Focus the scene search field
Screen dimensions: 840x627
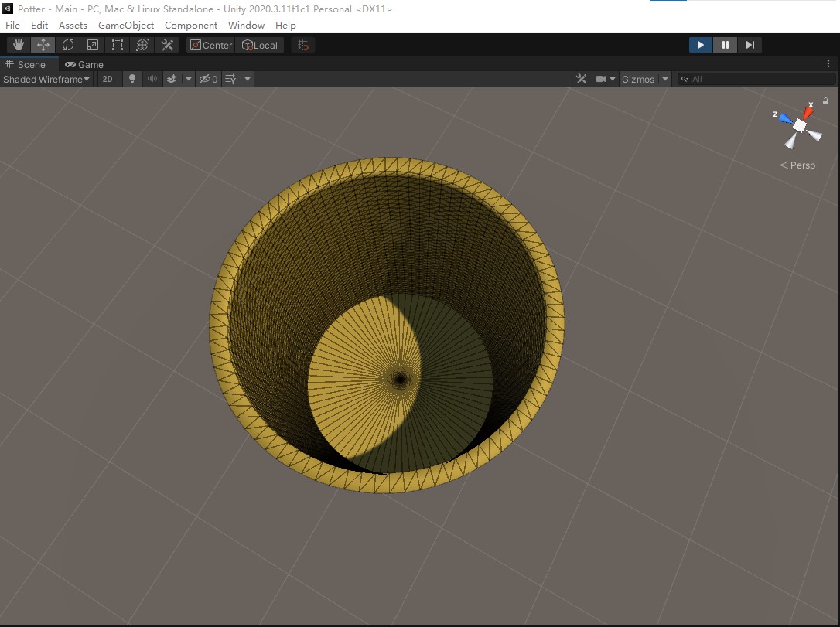tap(756, 80)
